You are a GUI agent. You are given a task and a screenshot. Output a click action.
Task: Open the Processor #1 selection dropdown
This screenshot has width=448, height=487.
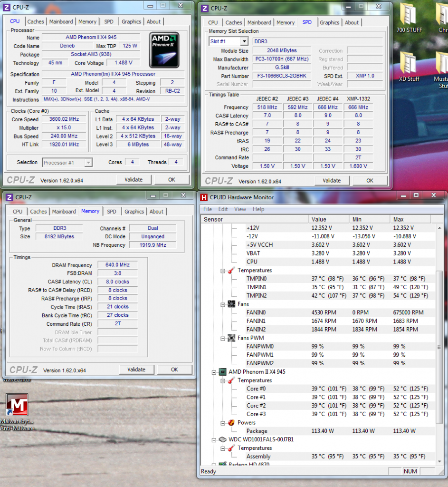point(88,163)
